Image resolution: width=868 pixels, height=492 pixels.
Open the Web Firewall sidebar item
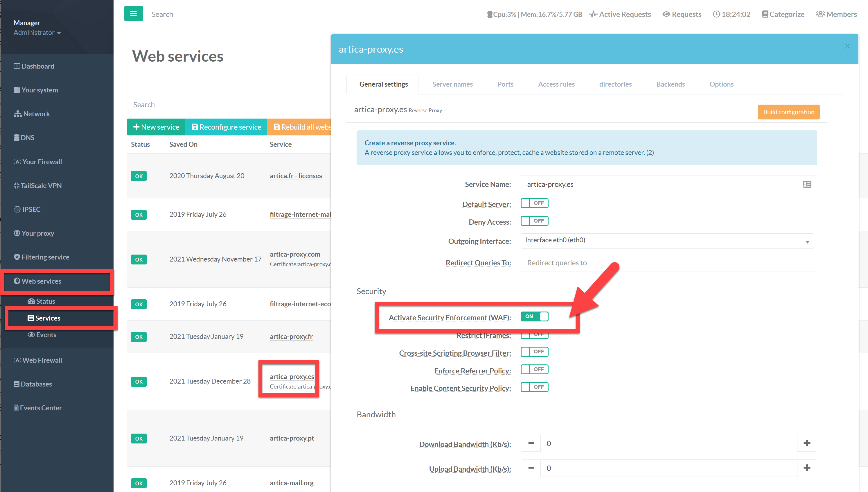click(x=42, y=360)
